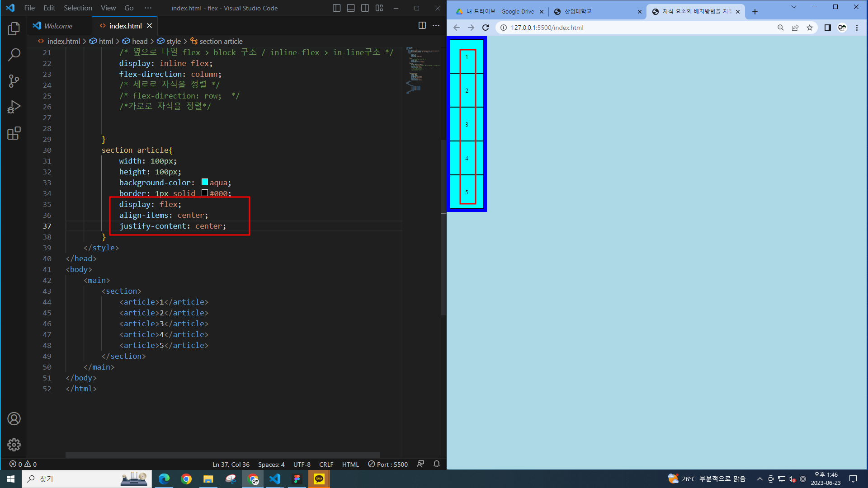Expand the hidden menus ellipsis in menu bar
Screen dimensions: 868x488
pos(148,8)
